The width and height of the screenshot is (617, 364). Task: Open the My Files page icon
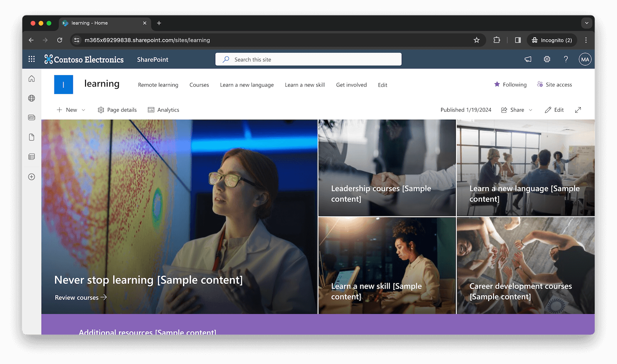[x=31, y=137]
